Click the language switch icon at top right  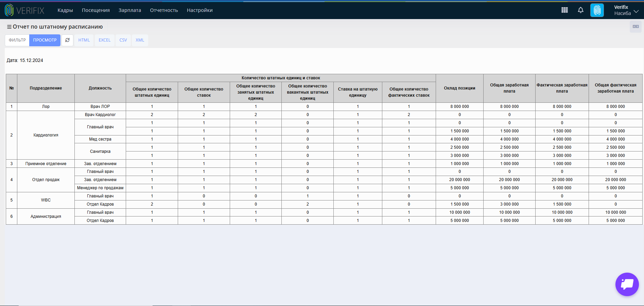[636, 27]
